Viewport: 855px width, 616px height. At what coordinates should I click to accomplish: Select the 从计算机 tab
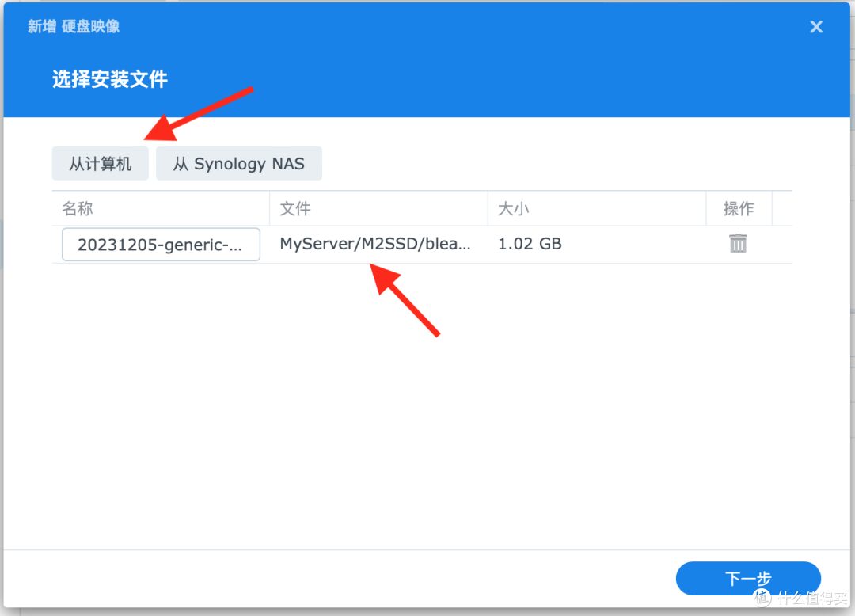(x=100, y=163)
